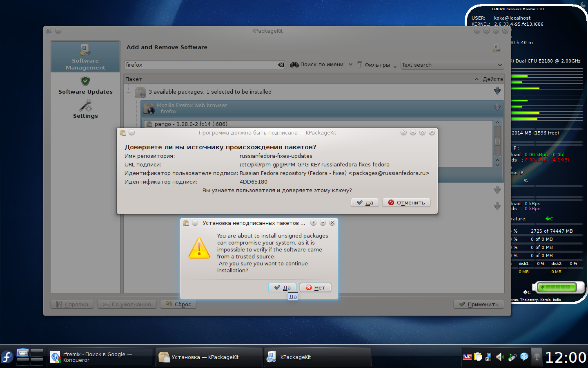Switch to the Установка — KPackageKit taskbar entry
Screen dimensions: 588x368
209,357
